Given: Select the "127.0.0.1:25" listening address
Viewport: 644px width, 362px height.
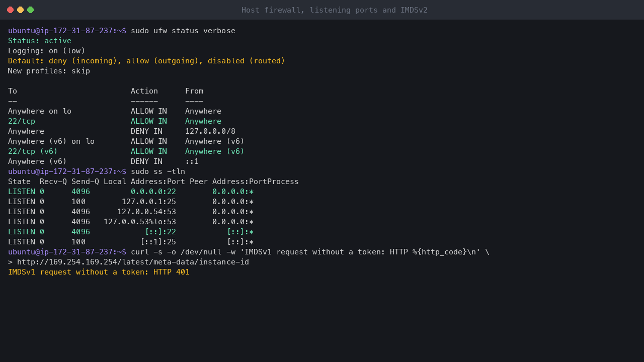Looking at the screenshot, I should pos(149,202).
